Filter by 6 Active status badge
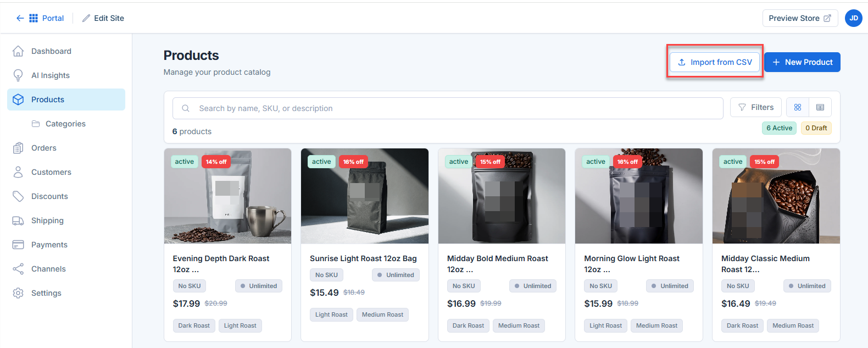The height and width of the screenshot is (348, 868). pos(779,128)
